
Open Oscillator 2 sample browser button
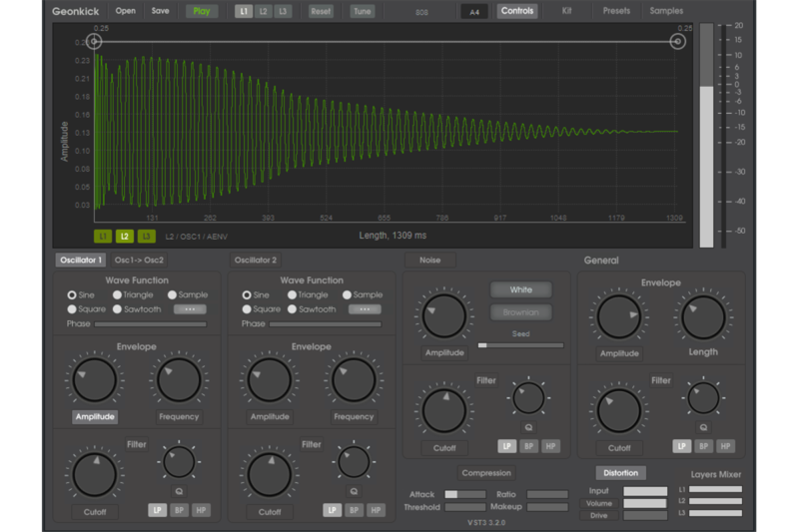pyautogui.click(x=365, y=309)
